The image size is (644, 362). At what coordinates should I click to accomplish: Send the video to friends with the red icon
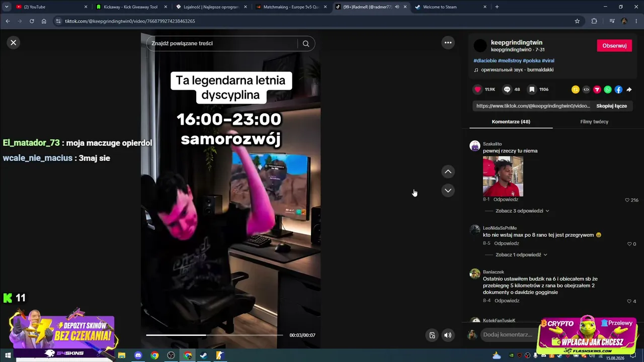597,89
